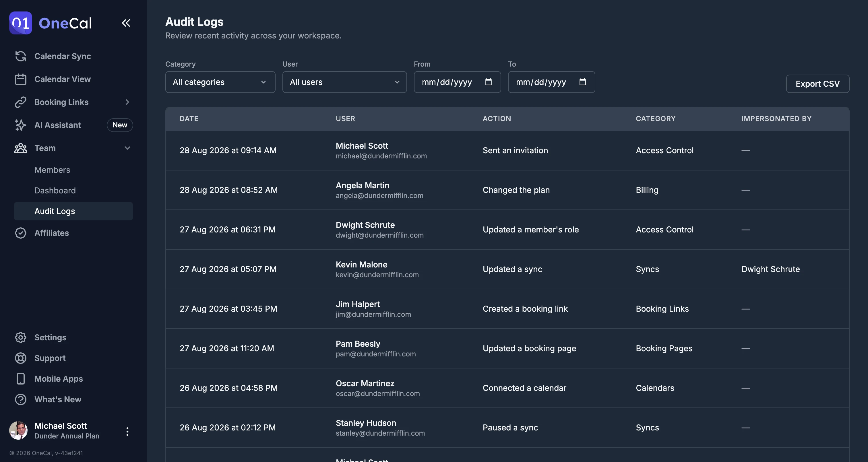This screenshot has width=868, height=462.
Task: Click the Export CSV button
Action: [x=817, y=84]
